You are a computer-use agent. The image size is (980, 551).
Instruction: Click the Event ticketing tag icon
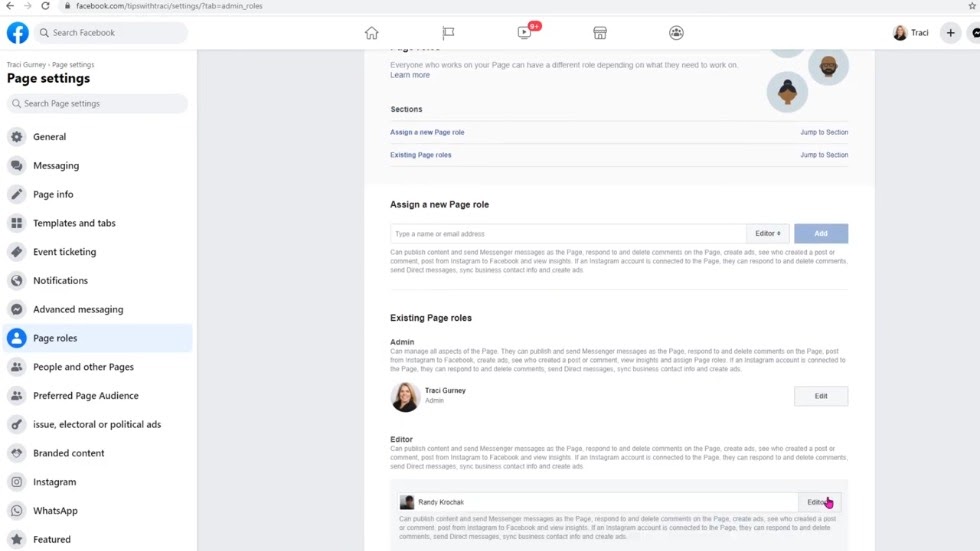17,252
